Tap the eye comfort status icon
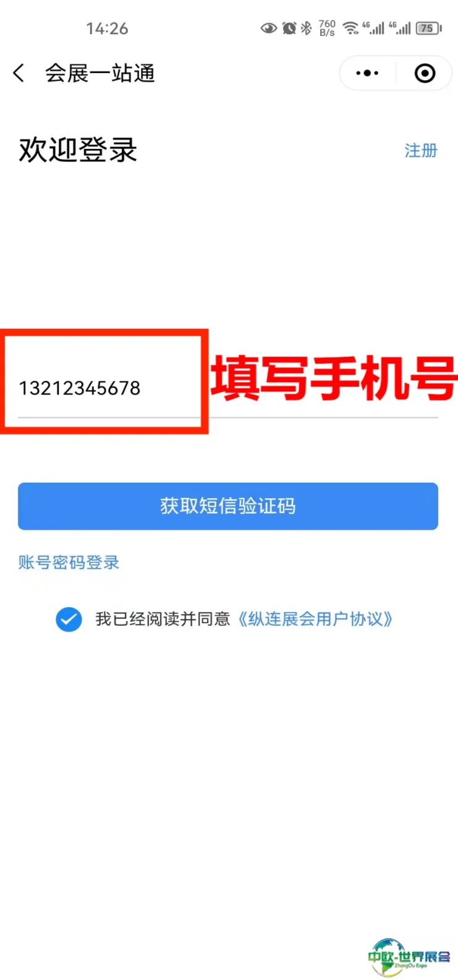The image size is (458, 980). coord(269,28)
